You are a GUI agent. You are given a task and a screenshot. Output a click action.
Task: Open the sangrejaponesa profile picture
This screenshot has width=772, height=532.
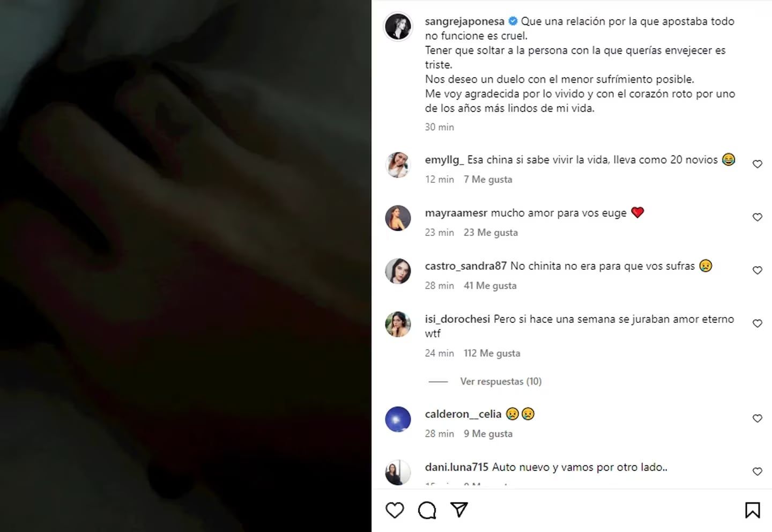tap(398, 27)
